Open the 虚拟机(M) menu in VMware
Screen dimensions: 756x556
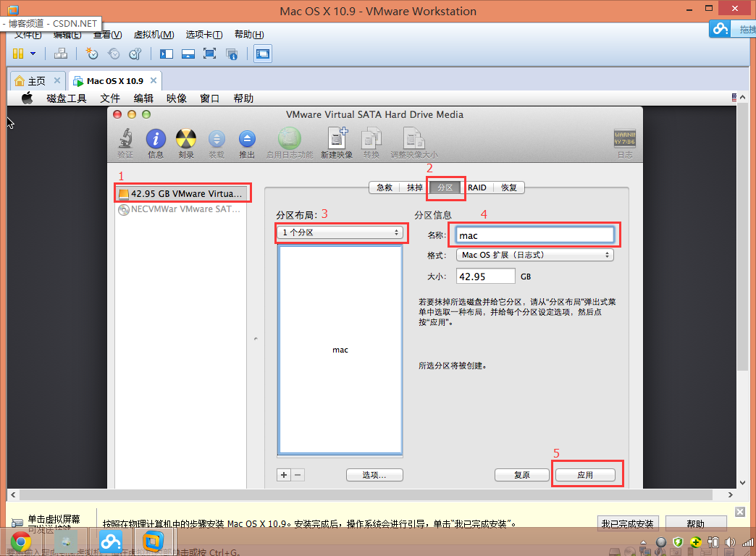click(x=154, y=35)
